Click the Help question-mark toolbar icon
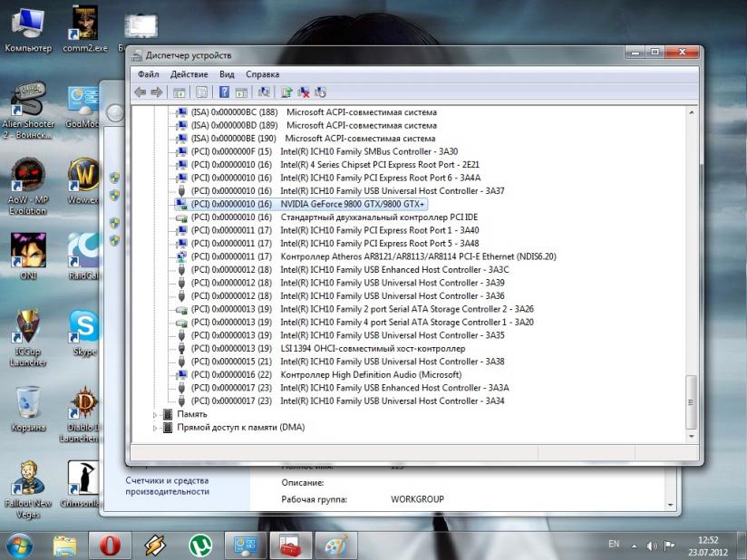 224,92
